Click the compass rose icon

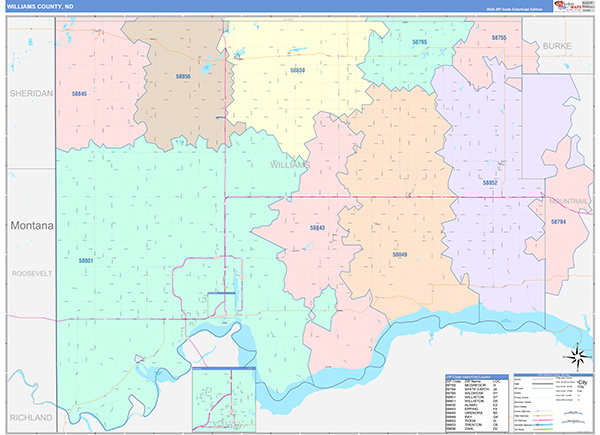point(577,356)
